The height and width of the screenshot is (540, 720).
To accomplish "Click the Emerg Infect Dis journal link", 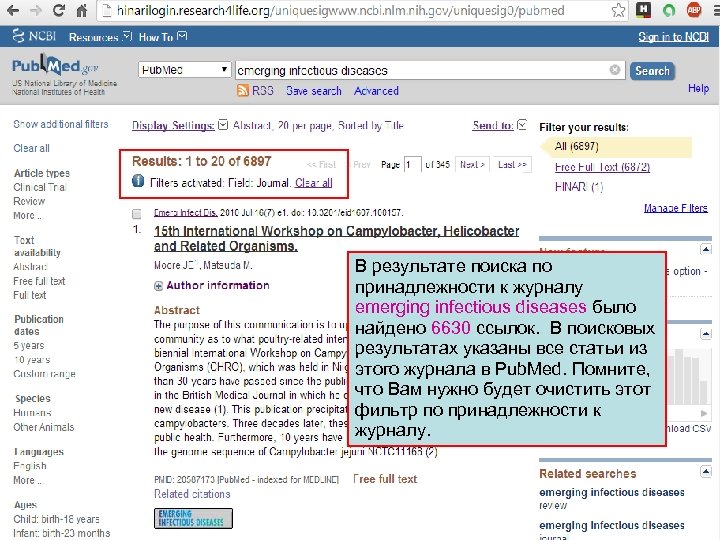I will [x=186, y=213].
